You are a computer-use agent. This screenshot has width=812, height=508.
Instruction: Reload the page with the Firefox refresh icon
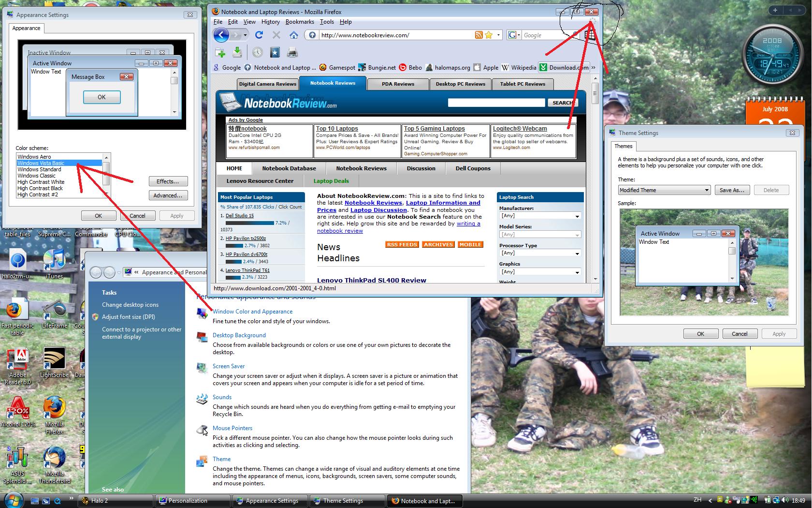(x=259, y=35)
